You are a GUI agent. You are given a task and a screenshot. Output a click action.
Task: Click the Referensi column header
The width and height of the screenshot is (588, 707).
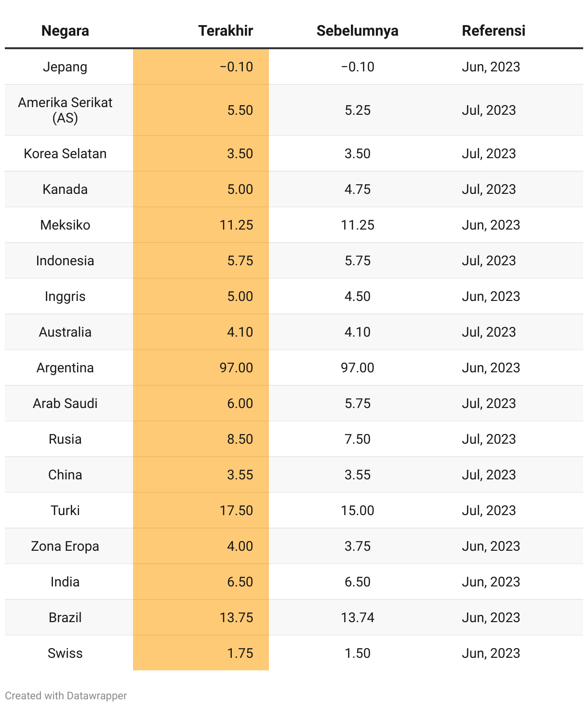494,31
